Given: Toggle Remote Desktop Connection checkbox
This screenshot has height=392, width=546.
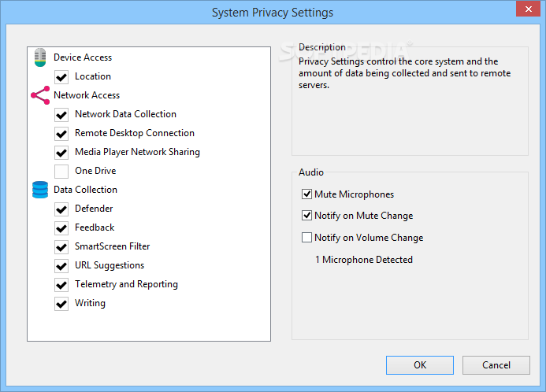Looking at the screenshot, I should click(x=61, y=134).
